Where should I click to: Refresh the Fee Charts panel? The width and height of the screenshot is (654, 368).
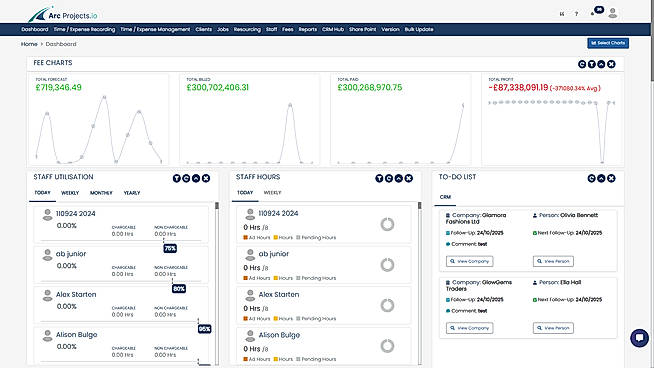(x=582, y=64)
